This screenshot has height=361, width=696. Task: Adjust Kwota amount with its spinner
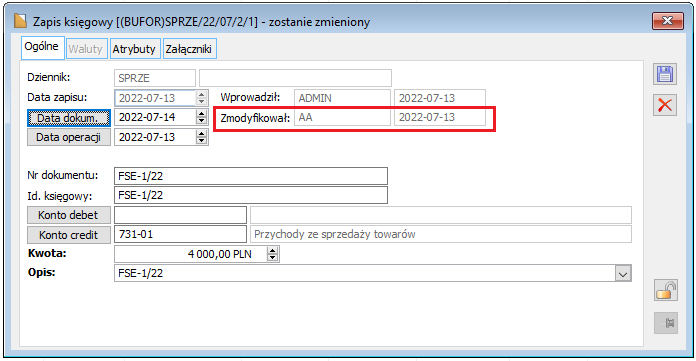(x=273, y=254)
